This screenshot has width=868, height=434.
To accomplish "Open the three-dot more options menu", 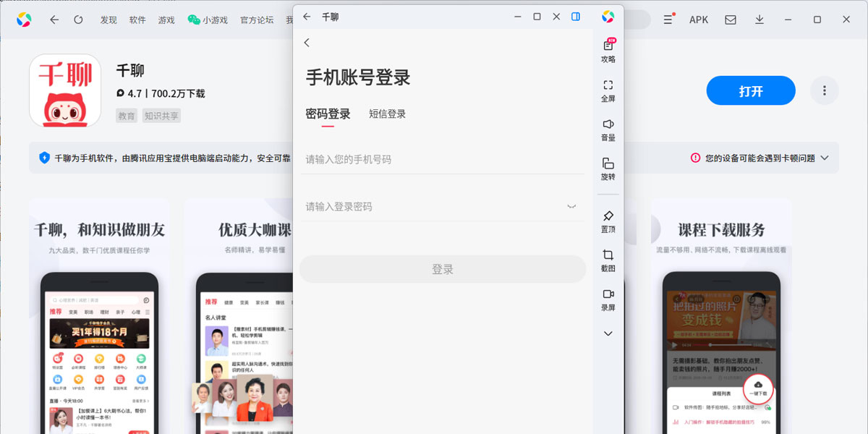I will click(824, 91).
